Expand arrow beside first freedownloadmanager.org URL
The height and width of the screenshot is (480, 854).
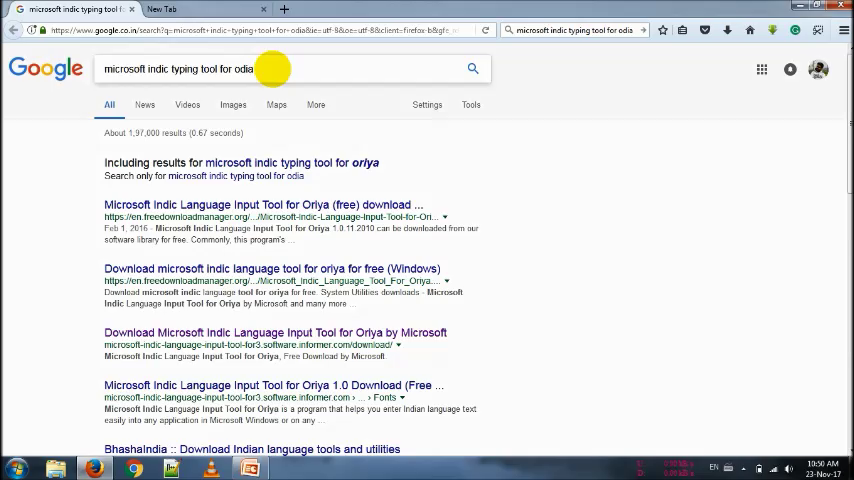445,217
